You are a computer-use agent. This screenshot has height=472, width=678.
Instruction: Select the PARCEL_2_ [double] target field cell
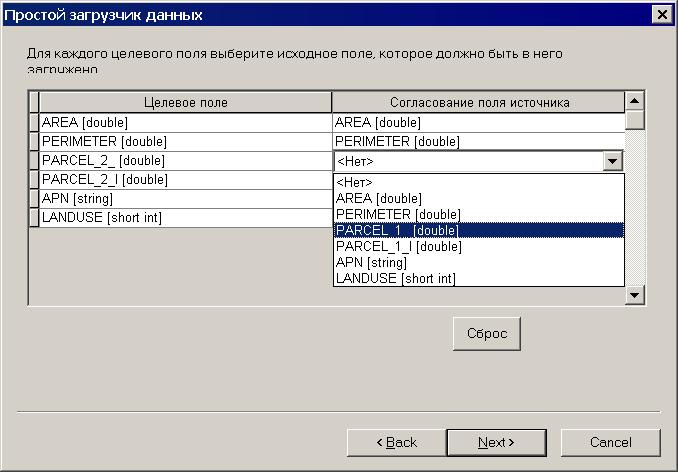pos(185,161)
